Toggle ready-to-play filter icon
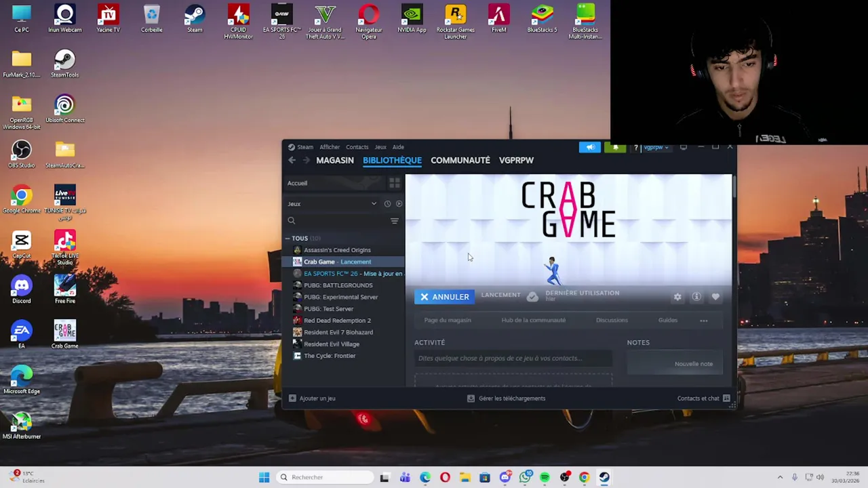This screenshot has width=868, height=488. pyautogui.click(x=399, y=204)
